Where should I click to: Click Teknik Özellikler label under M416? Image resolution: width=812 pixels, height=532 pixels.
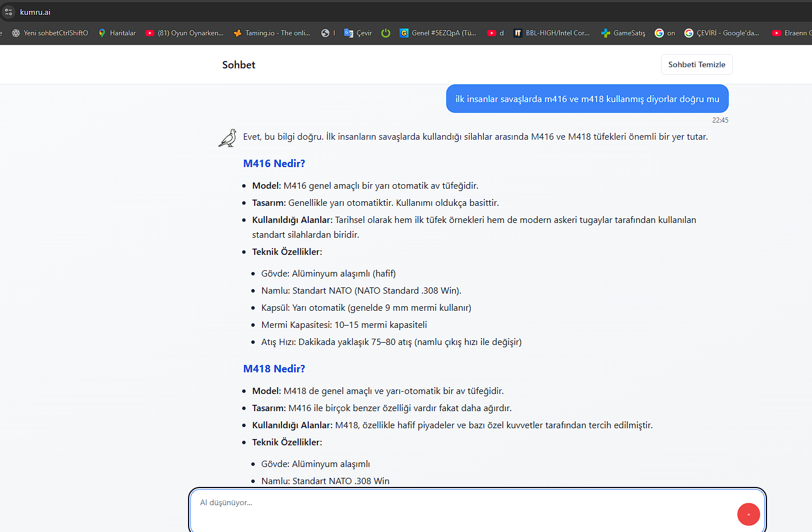(287, 252)
